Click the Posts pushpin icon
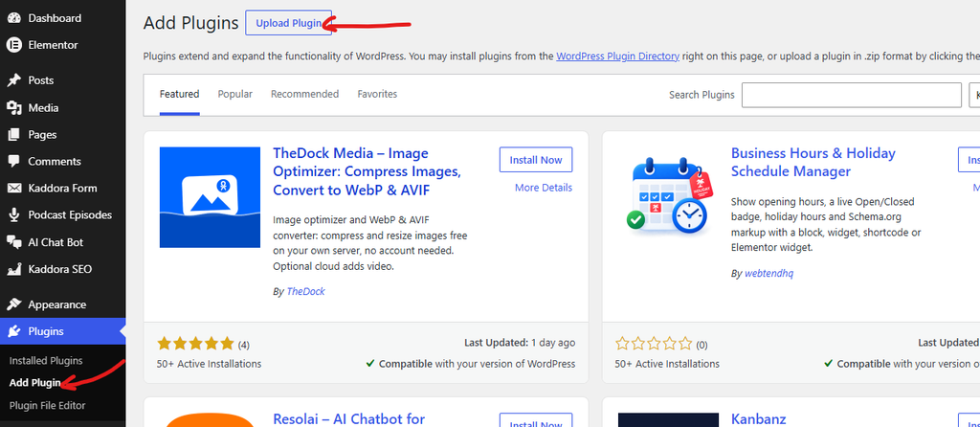The width and height of the screenshot is (980, 427). 13,80
